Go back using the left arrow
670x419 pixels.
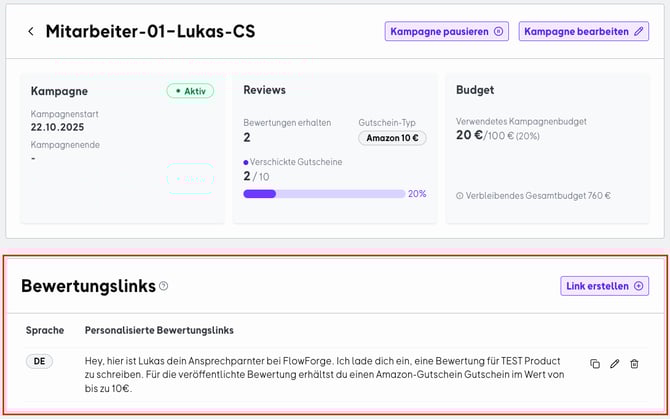(x=31, y=32)
